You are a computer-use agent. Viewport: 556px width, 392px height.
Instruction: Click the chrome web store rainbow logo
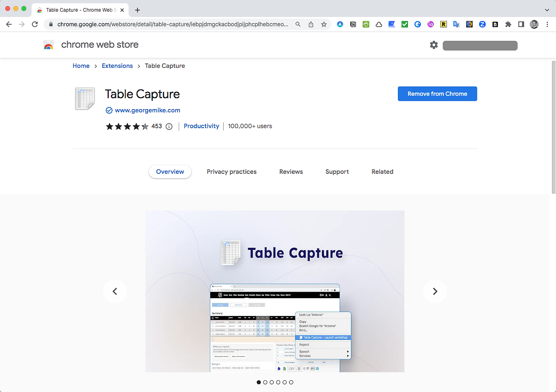48,44
